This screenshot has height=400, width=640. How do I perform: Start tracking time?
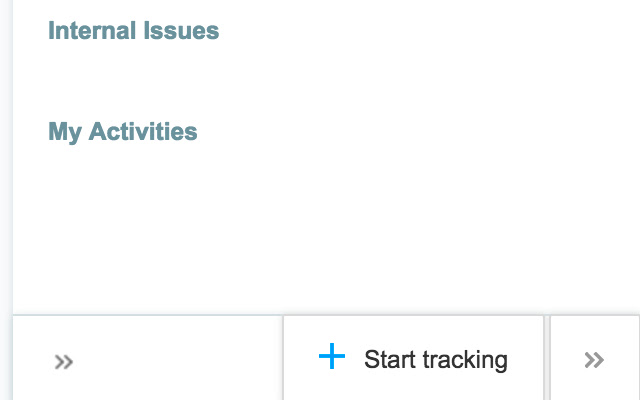point(414,359)
